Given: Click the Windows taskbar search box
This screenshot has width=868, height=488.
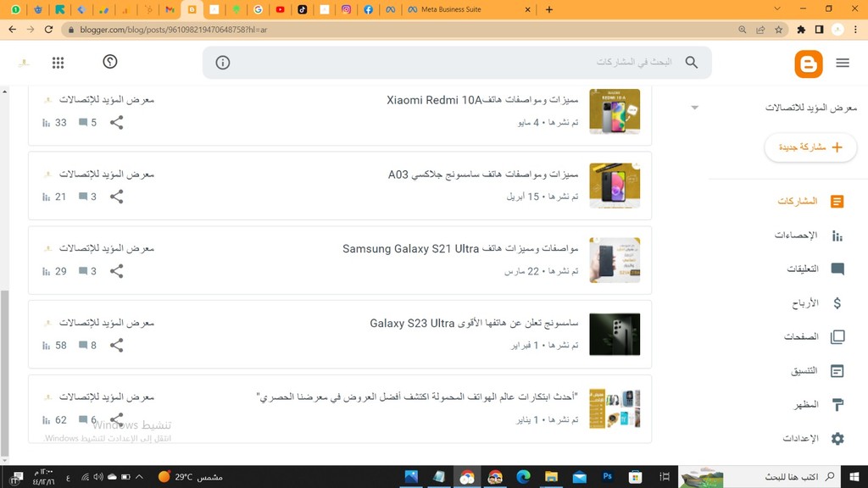Looking at the screenshot, I should coord(759,476).
